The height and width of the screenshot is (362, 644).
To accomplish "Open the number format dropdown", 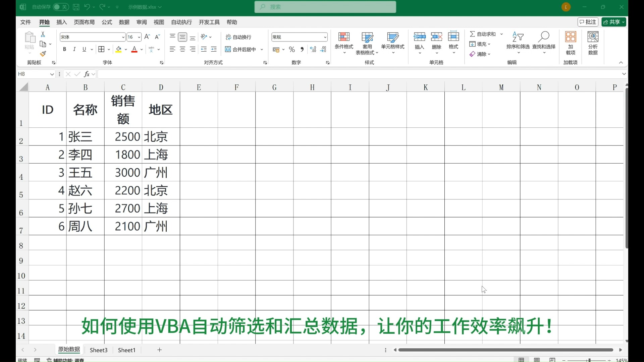I will [325, 37].
